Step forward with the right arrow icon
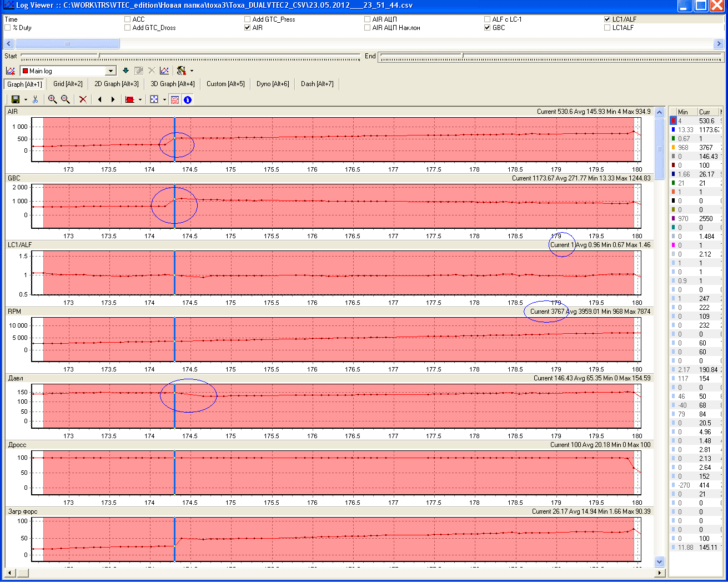Image resolution: width=728 pixels, height=582 pixels. tap(113, 99)
